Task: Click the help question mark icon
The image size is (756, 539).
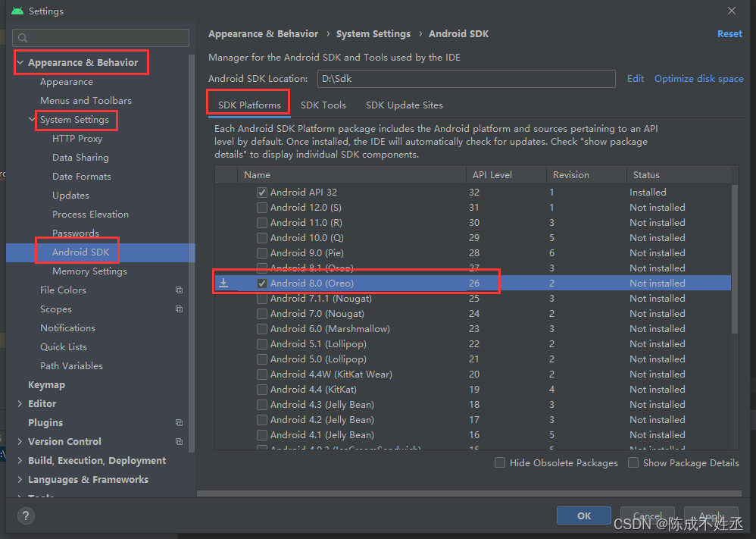Action: (x=26, y=515)
